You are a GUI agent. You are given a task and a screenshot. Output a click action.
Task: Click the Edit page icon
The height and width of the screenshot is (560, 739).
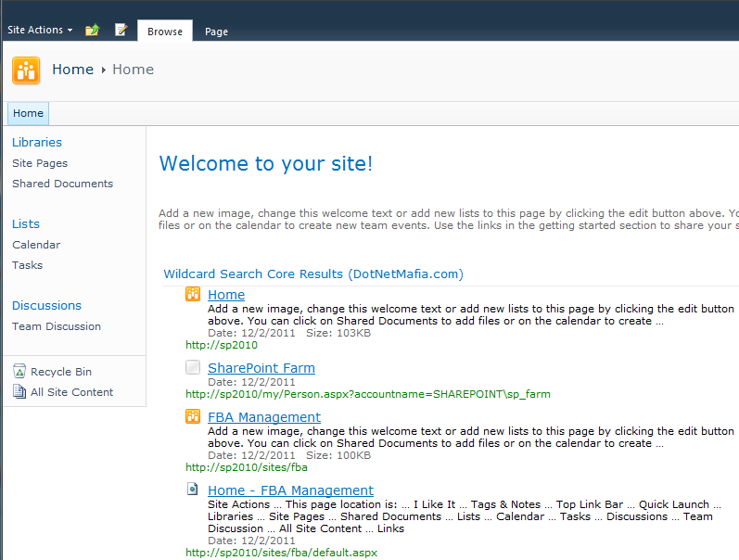click(x=121, y=30)
